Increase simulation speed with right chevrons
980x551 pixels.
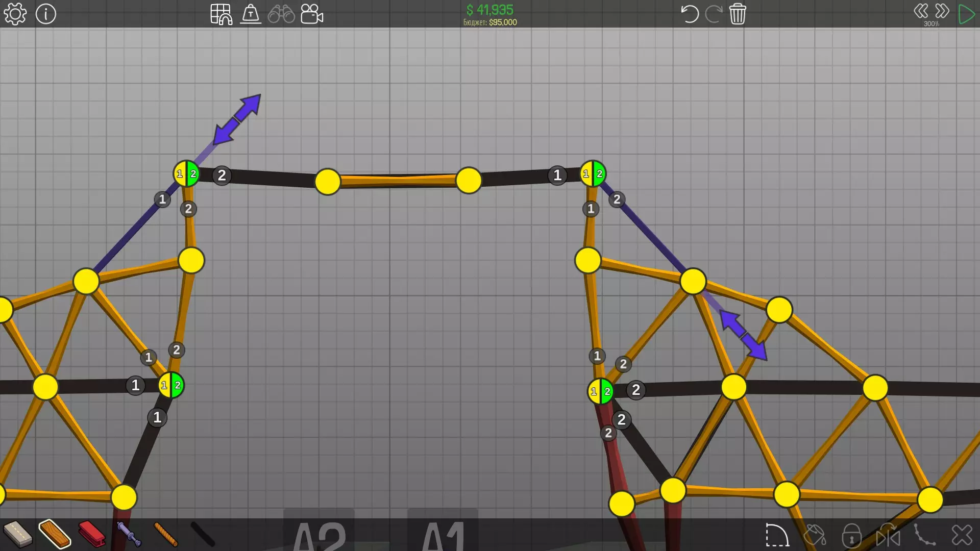942,11
